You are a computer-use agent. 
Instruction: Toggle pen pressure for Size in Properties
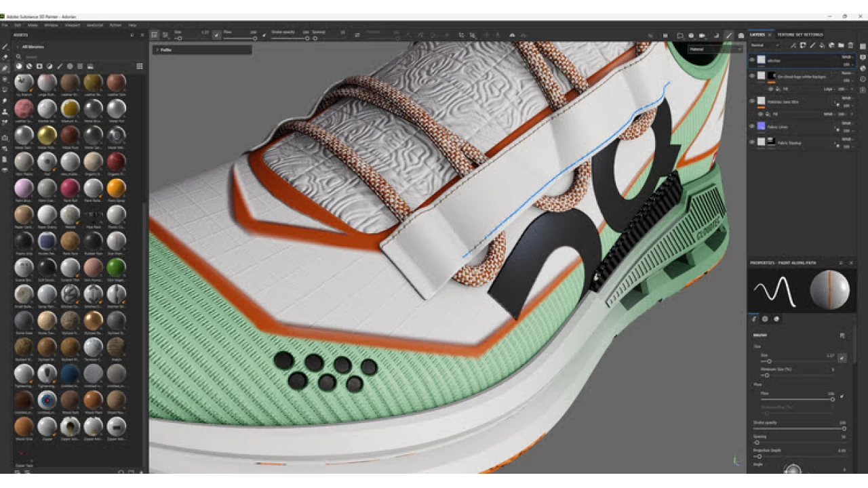click(x=842, y=357)
